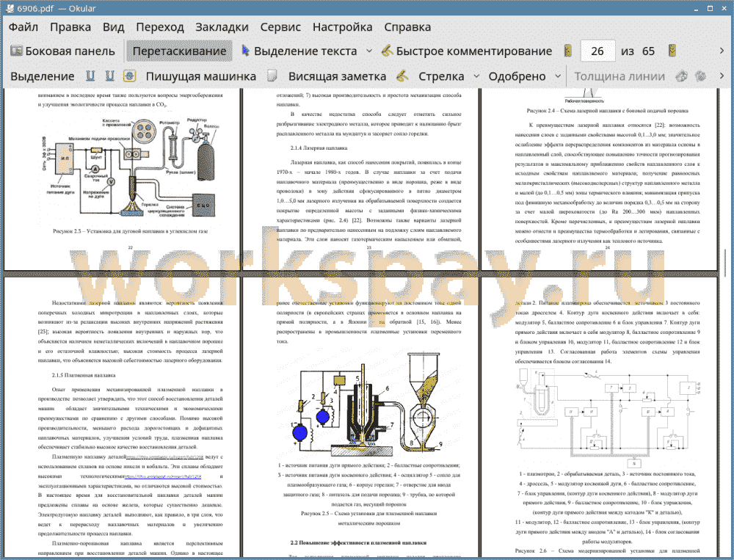The width and height of the screenshot is (734, 560).
Task: Expand main toolbar overflow chevron
Action: pyautogui.click(x=722, y=51)
